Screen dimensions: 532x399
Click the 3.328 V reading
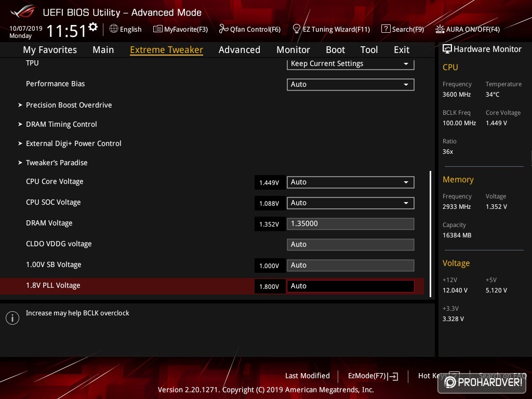[453, 319]
